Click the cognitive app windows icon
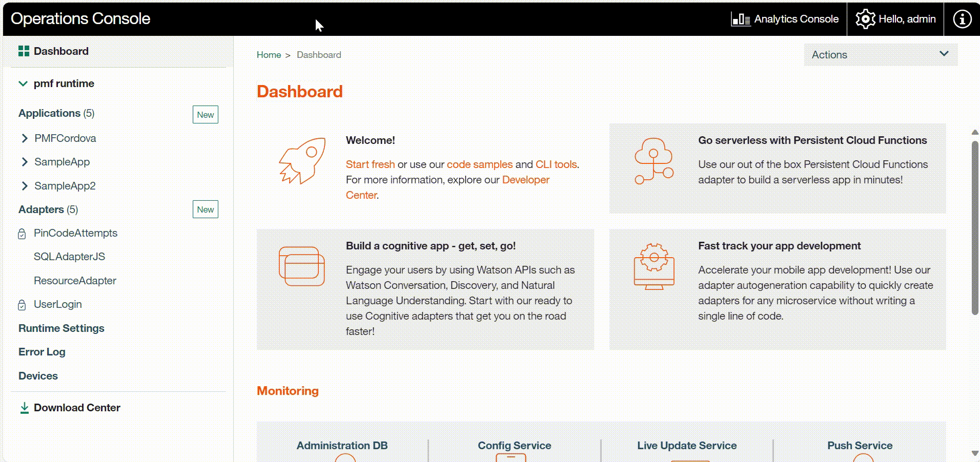 301,266
